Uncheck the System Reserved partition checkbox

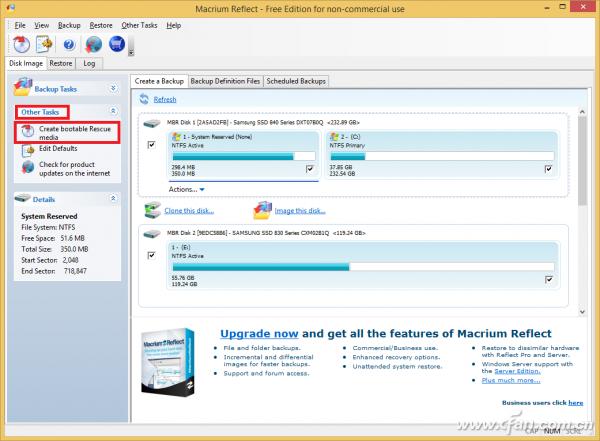tap(310, 168)
